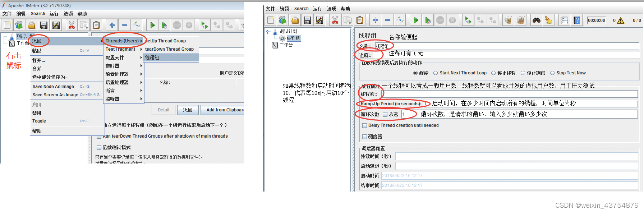Click the Detail button in left window

(x=164, y=110)
